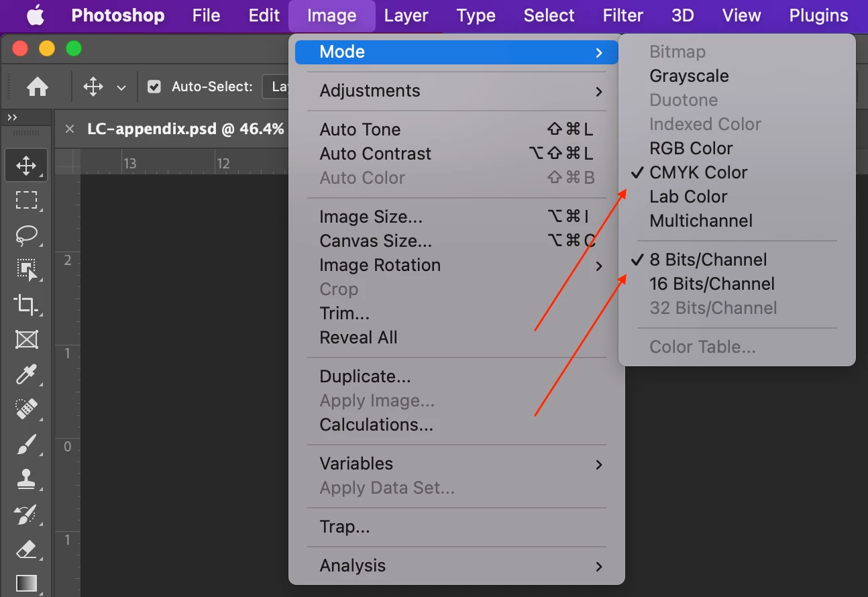Close the LC-appendix.psd document tab
Viewport: 868px width, 597px height.
tap(70, 129)
